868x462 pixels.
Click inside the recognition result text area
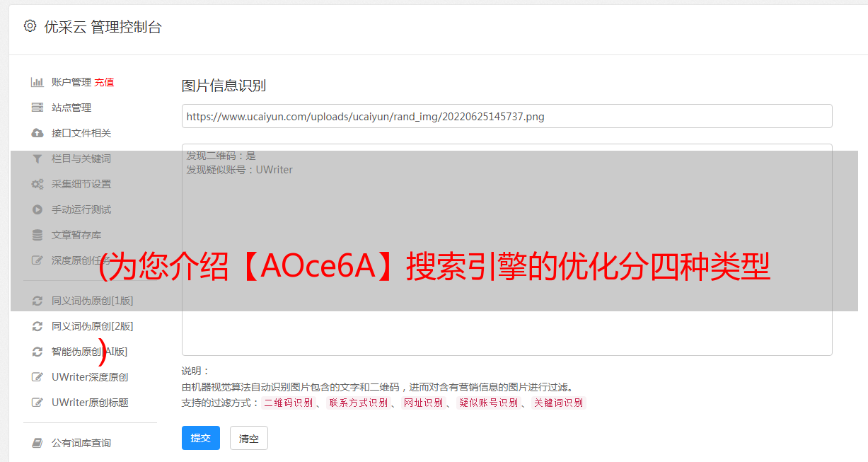pyautogui.click(x=507, y=250)
